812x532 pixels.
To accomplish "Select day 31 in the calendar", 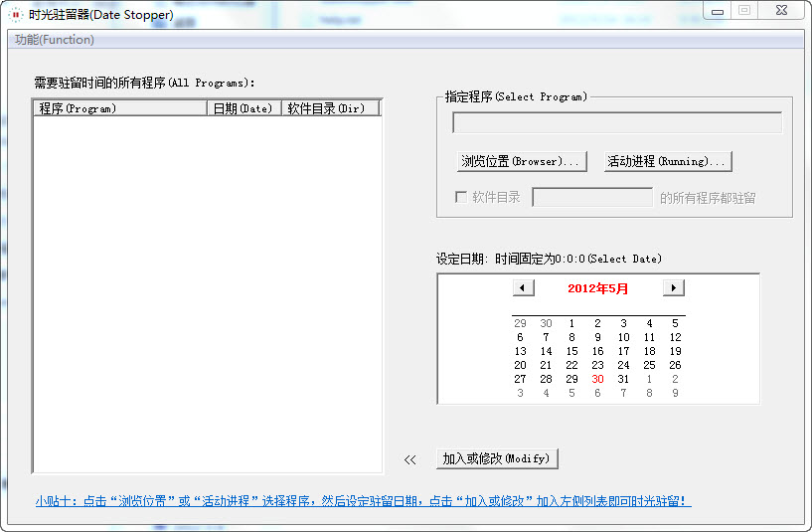I will 623,379.
